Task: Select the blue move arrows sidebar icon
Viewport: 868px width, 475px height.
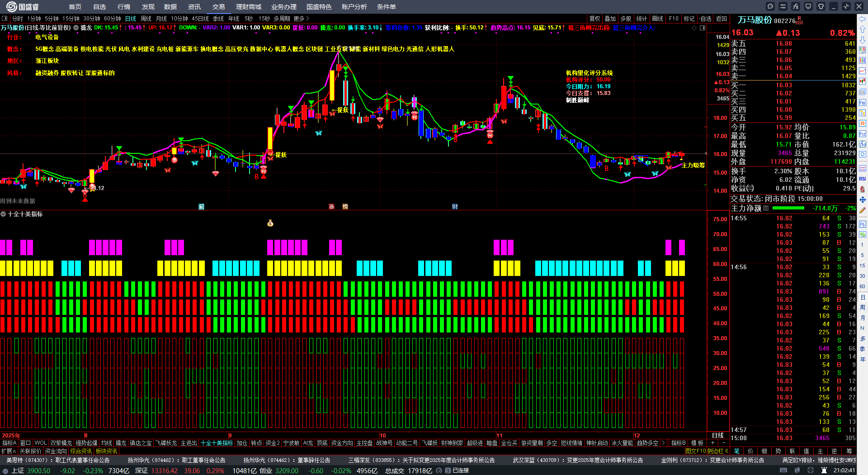Action: (863, 199)
